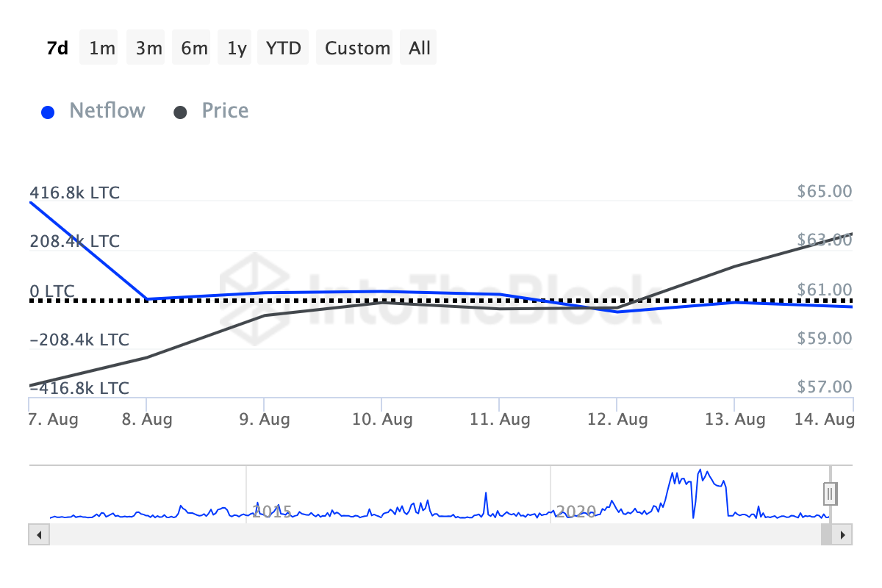This screenshot has height=588, width=882.
Task: Show All available history
Action: coord(418,47)
